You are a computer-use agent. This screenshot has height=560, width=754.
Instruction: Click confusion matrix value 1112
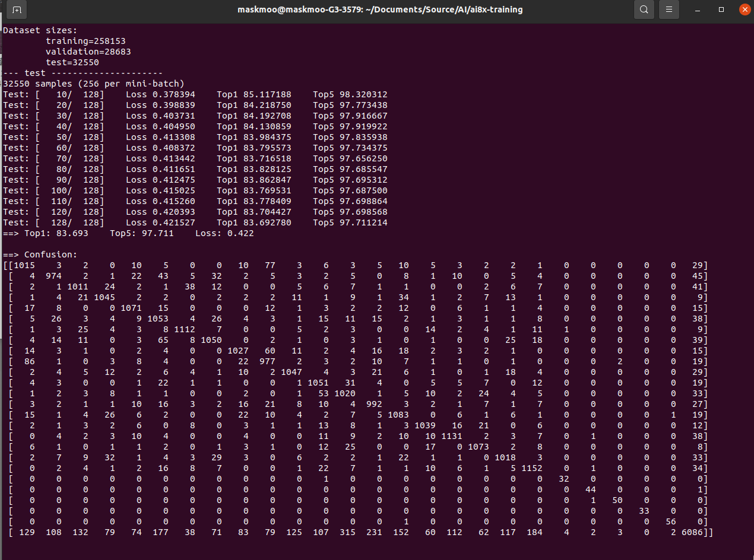point(185,329)
